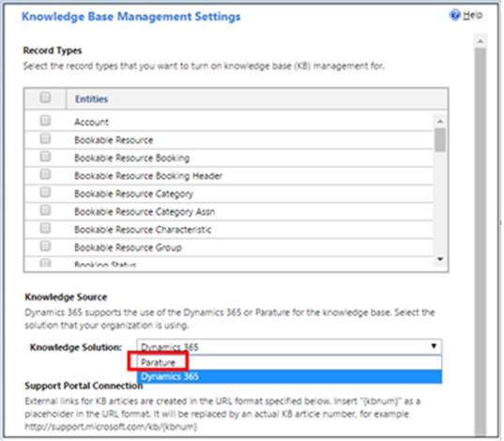Click the dialog scrollbar up arrow
Image resolution: width=504 pixels, height=441 pixels.
(481, 41)
